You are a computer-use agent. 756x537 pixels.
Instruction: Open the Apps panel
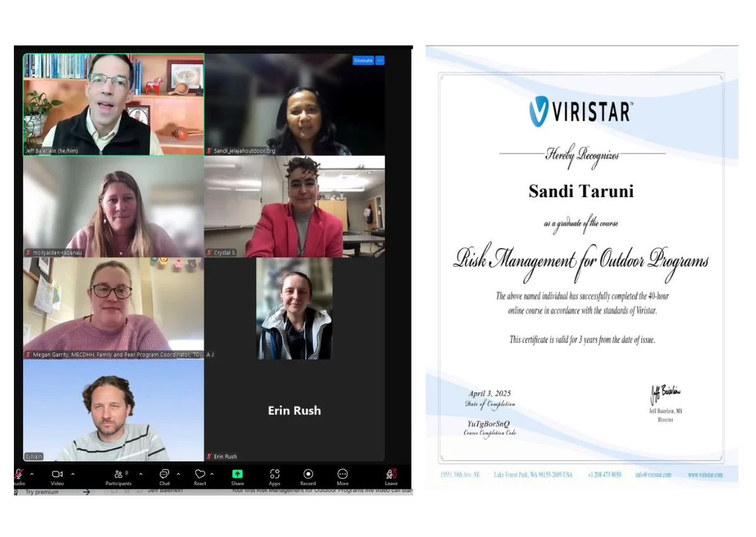point(275,474)
